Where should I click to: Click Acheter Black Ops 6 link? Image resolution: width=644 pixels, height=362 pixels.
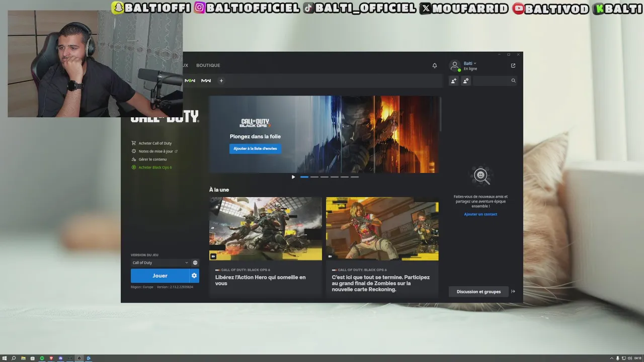click(x=155, y=167)
